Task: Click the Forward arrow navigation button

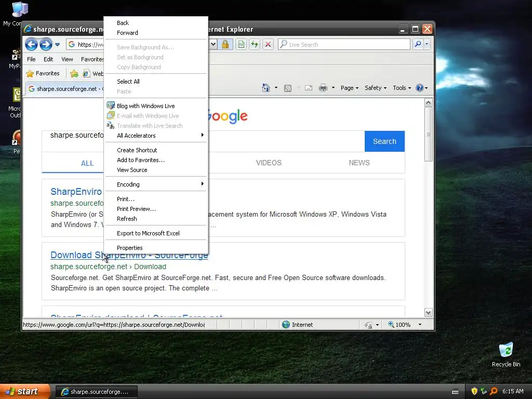Action: (x=46, y=45)
